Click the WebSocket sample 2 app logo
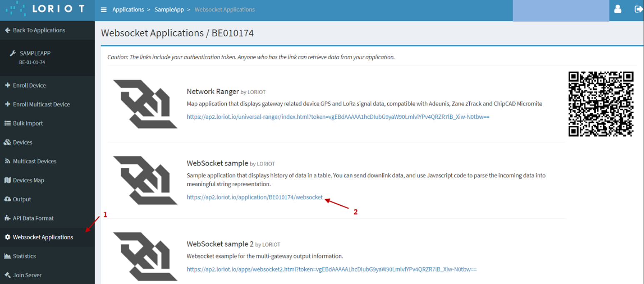644x284 pixels. [x=145, y=257]
